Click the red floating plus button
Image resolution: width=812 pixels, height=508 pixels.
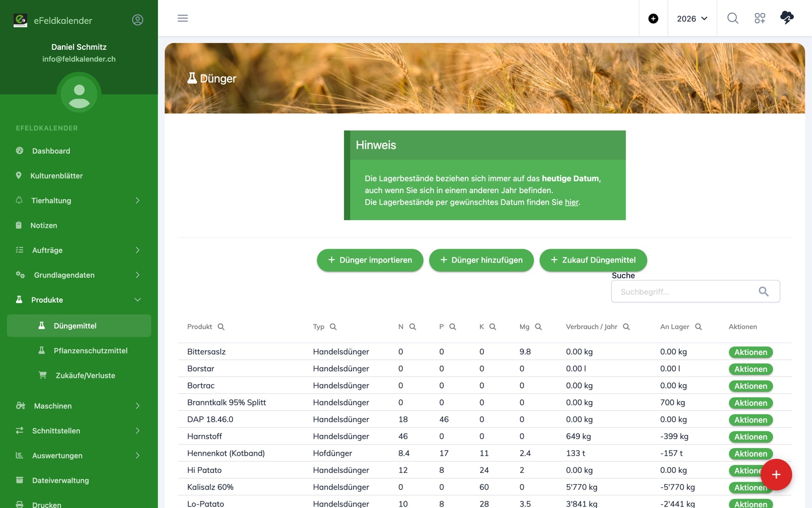pos(776,474)
